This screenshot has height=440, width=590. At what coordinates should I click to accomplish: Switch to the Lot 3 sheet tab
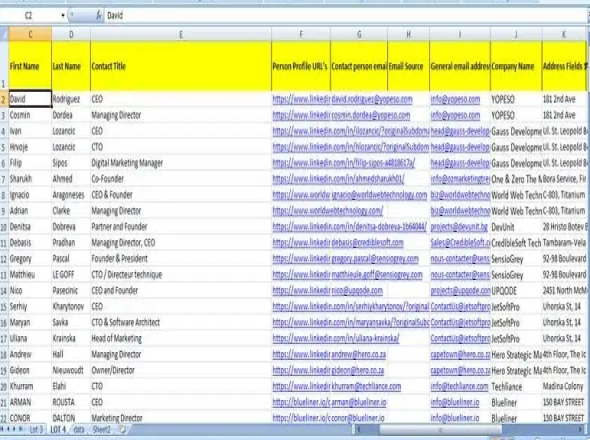pos(36,429)
